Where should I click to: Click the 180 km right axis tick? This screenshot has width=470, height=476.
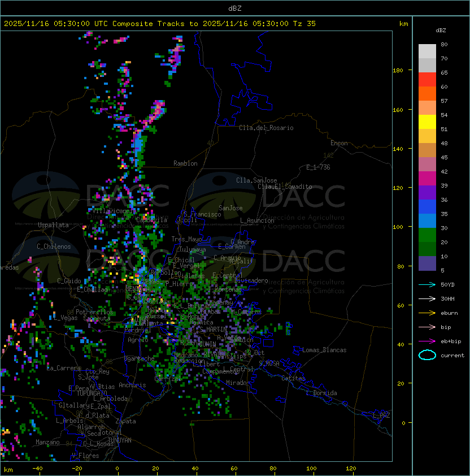[398, 71]
